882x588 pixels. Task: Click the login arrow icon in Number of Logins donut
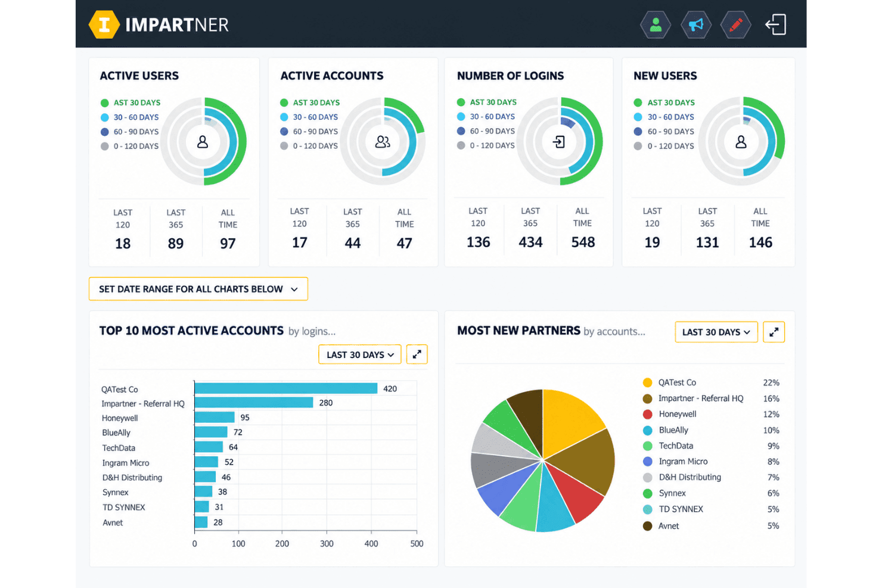pyautogui.click(x=559, y=142)
